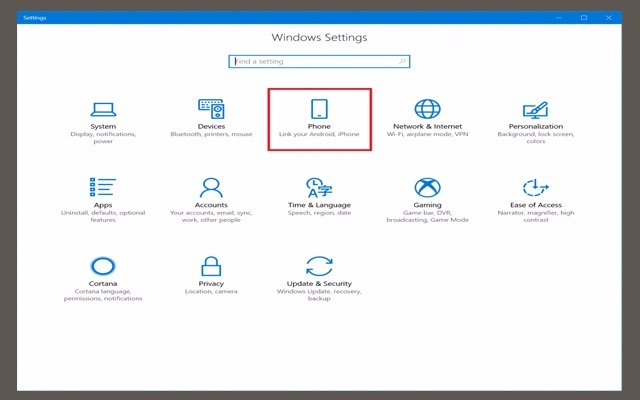Viewport: 640px width, 400px height.
Task: Click 'Link your Android, iPhone' text
Action: tap(320, 134)
